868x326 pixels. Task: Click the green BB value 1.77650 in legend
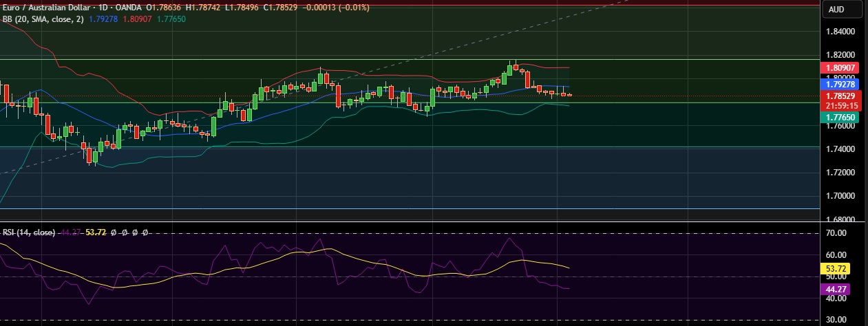coord(174,19)
